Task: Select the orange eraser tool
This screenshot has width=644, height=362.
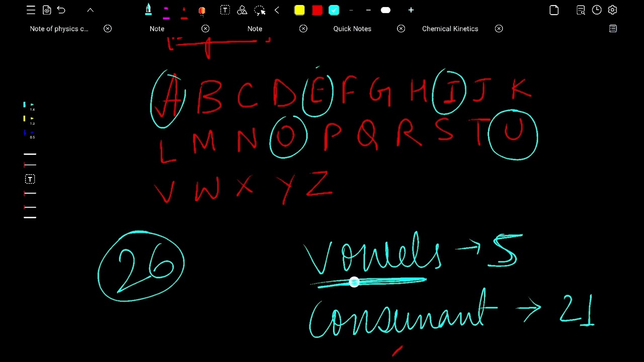Action: [x=202, y=11]
